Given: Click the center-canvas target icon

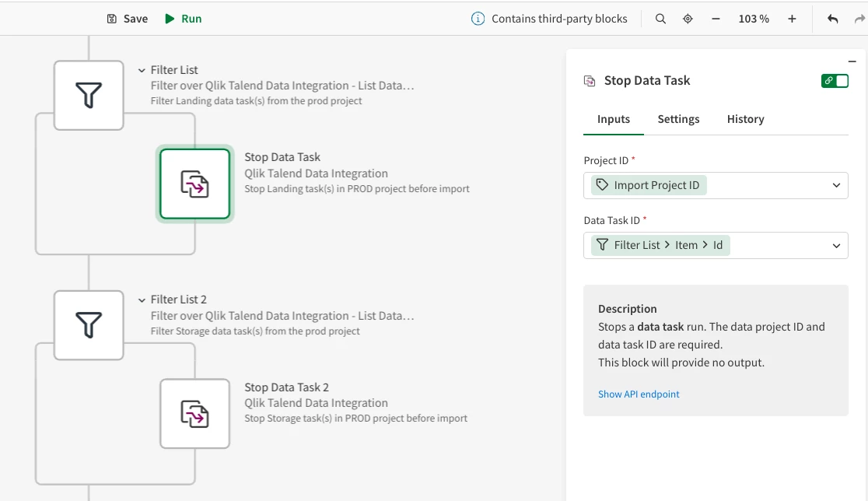Looking at the screenshot, I should click(x=688, y=19).
